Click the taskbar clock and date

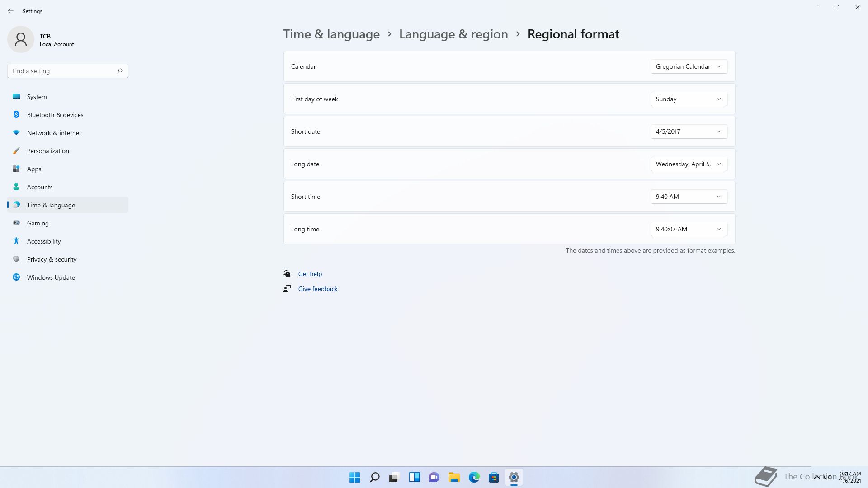pos(850,477)
